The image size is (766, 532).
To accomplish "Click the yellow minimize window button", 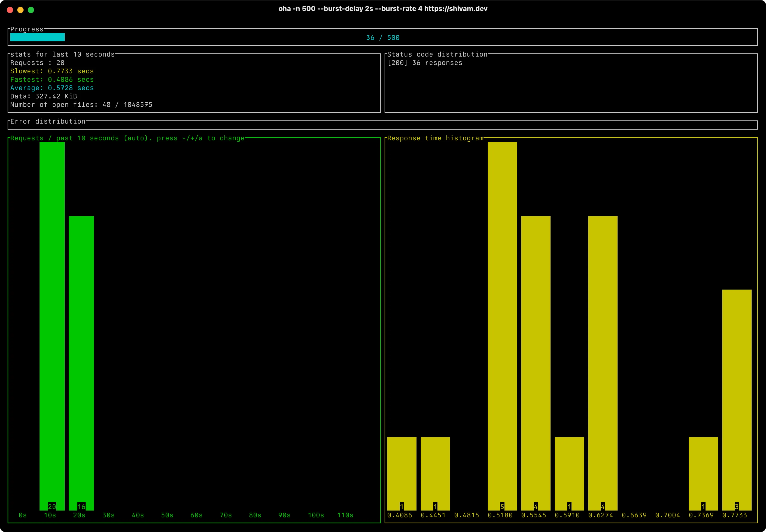I will coord(20,10).
